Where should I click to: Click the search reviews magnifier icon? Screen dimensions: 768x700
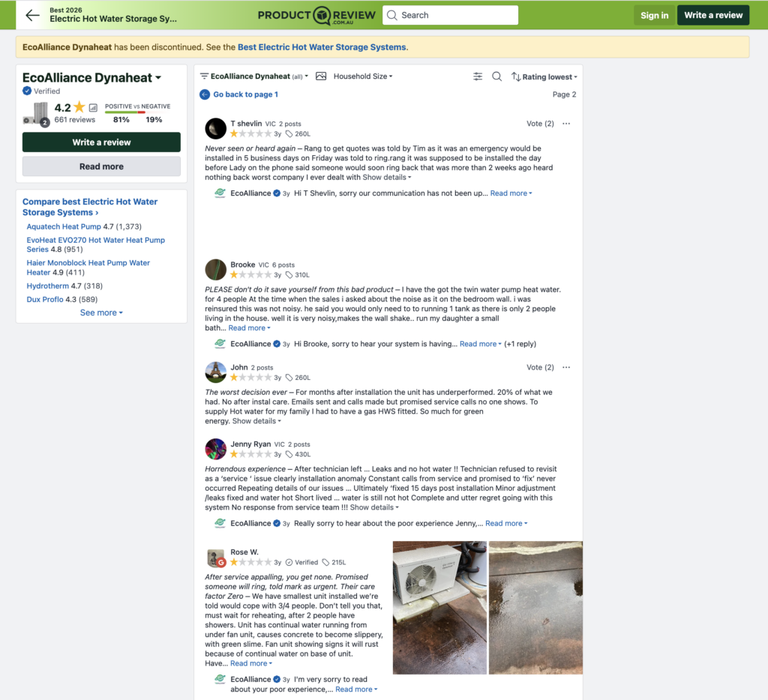click(x=496, y=76)
